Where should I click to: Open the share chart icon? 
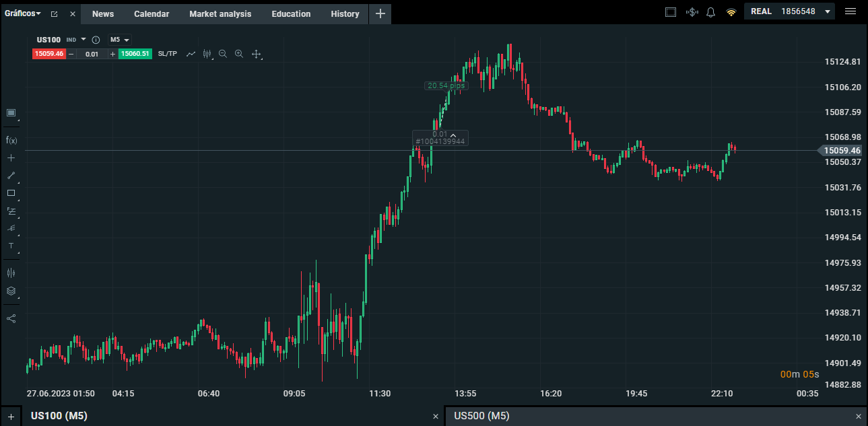[11, 318]
